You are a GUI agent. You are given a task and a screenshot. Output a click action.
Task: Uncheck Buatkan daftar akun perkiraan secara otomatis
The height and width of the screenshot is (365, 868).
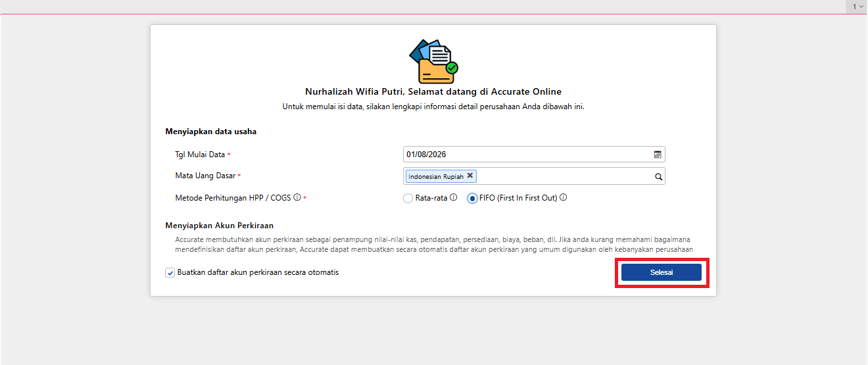(x=170, y=272)
